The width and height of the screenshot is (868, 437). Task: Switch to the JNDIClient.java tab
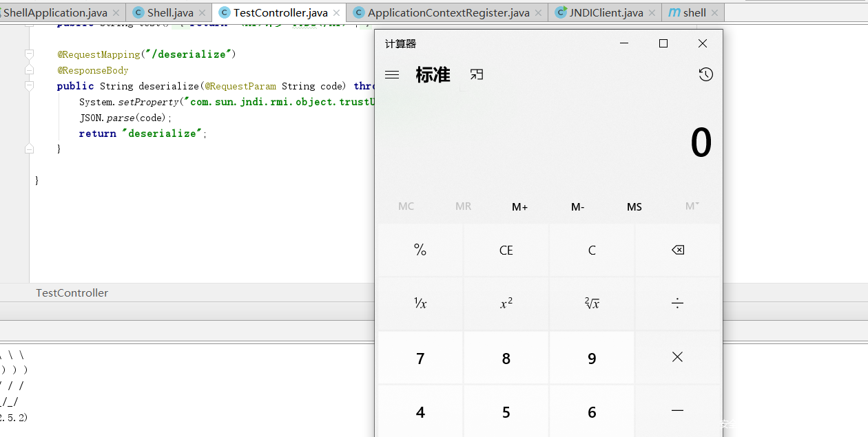[606, 13]
